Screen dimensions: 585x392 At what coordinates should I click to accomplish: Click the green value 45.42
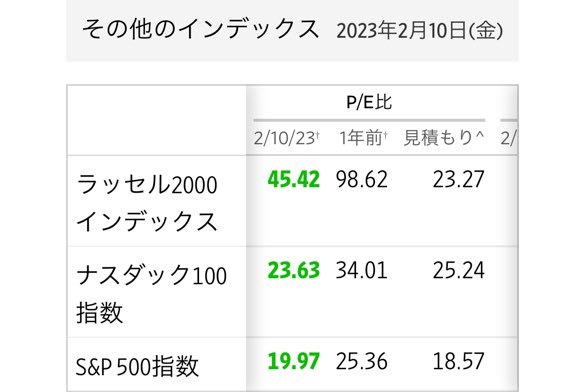294,179
